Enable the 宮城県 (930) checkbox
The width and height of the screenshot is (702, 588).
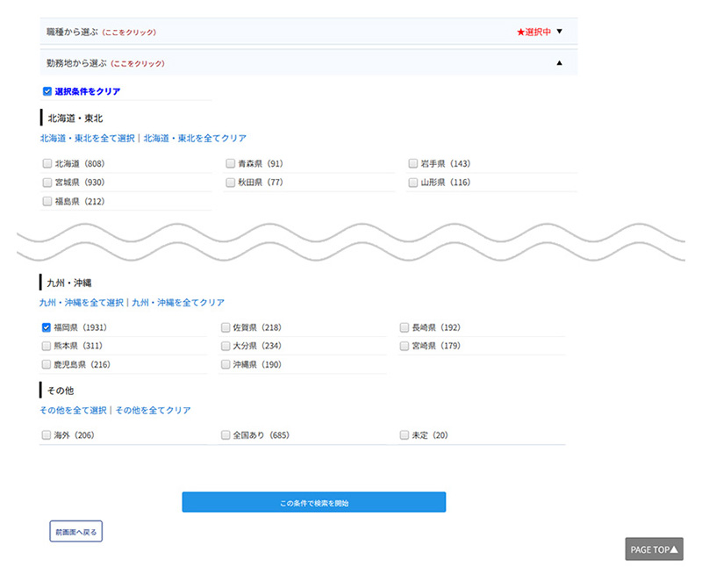(47, 183)
